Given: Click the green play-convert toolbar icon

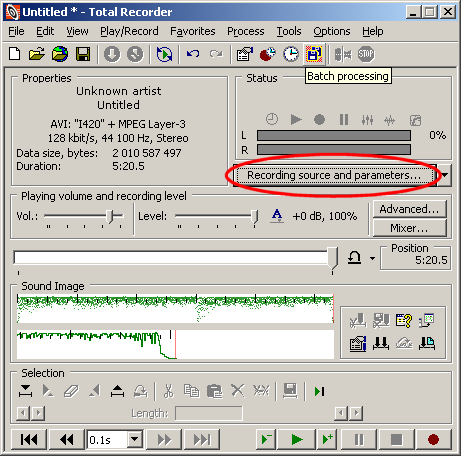Looking at the screenshot, I should pyautogui.click(x=164, y=54).
